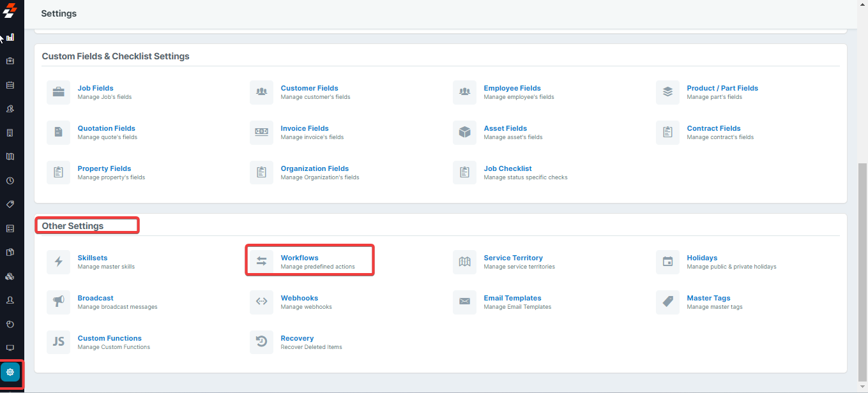Click the clock icon in sidebar

[10, 181]
